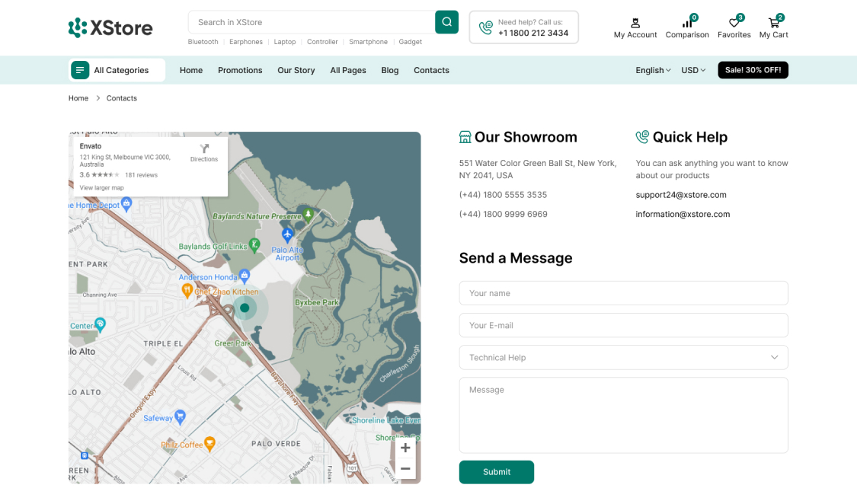Click phone number (+44) 1800 5555 3535
Screen dimensions: 857x504
click(503, 195)
